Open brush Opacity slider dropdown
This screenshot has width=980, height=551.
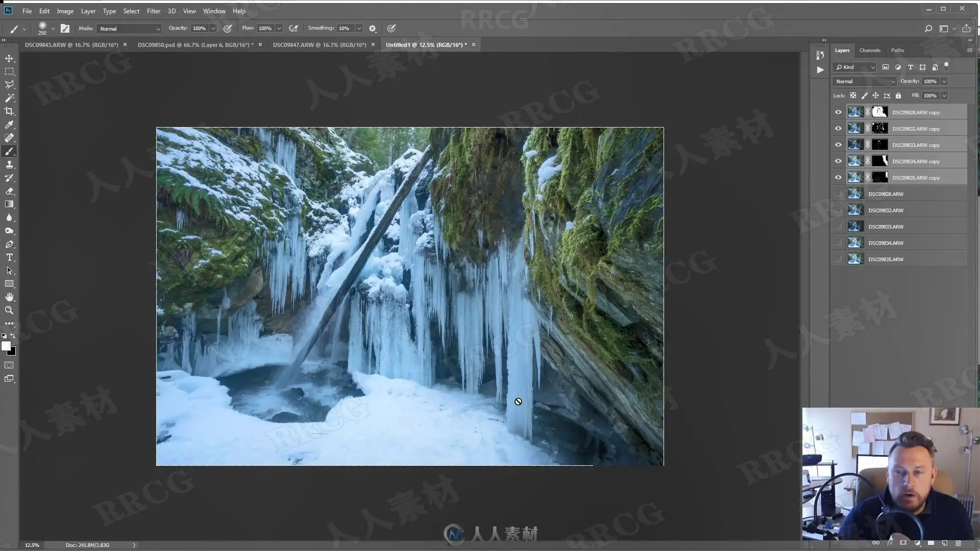point(213,29)
